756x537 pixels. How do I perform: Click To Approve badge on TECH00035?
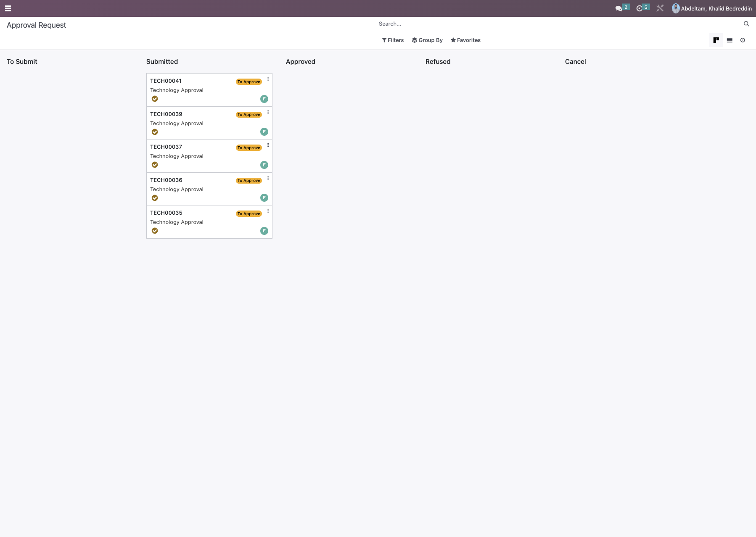coord(249,214)
